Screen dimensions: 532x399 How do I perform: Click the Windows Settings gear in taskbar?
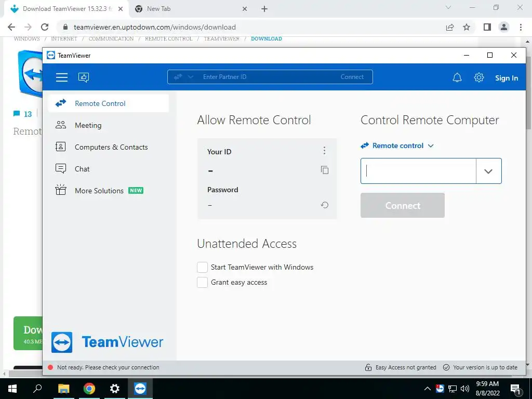115,389
